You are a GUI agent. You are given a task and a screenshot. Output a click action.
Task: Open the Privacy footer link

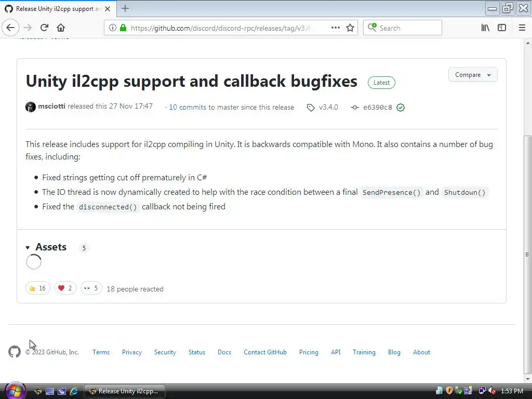[132, 352]
